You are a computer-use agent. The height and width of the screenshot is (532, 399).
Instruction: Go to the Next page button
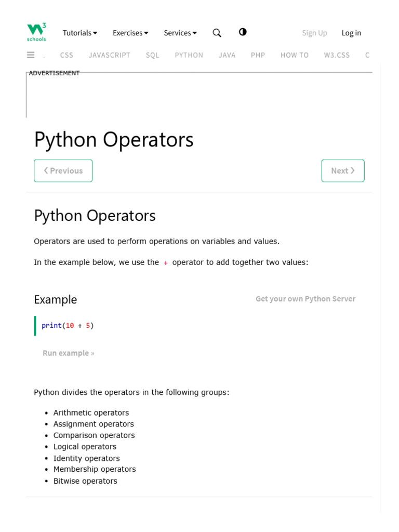[343, 170]
